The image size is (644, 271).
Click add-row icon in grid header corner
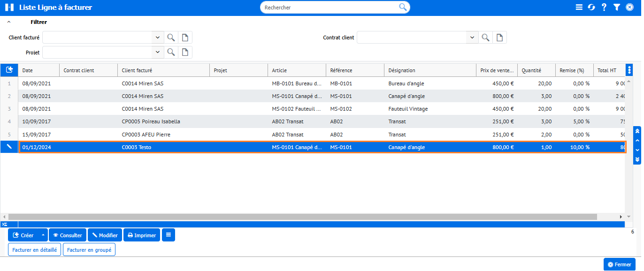pyautogui.click(x=9, y=70)
